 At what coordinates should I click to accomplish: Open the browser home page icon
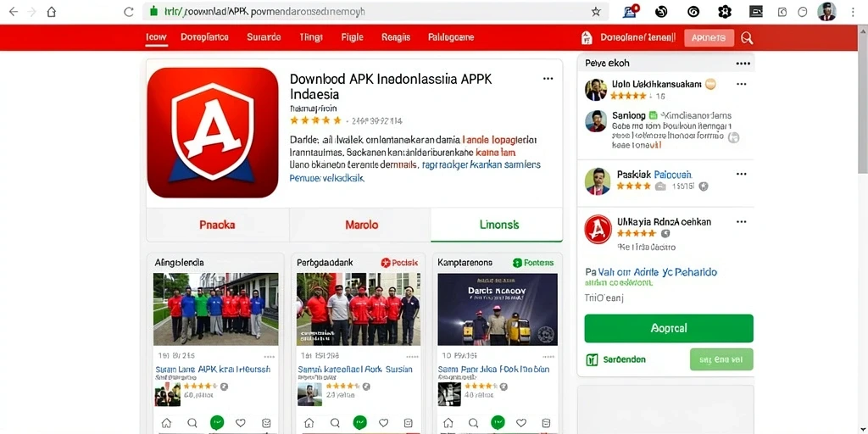click(52, 12)
